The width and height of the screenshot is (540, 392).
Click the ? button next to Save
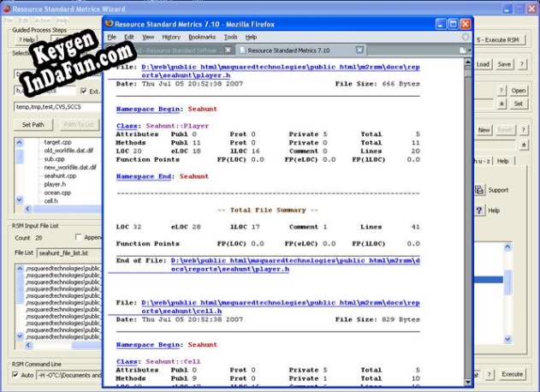click(522, 64)
